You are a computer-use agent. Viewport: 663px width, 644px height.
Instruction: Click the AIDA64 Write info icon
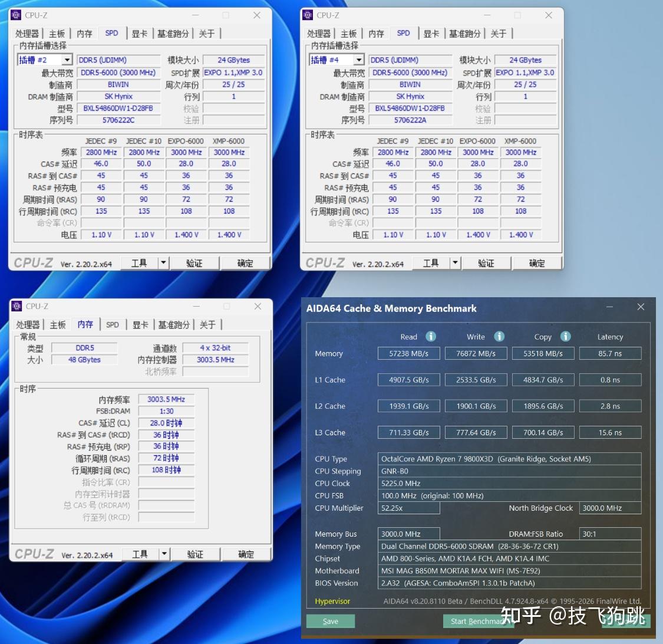click(x=499, y=336)
